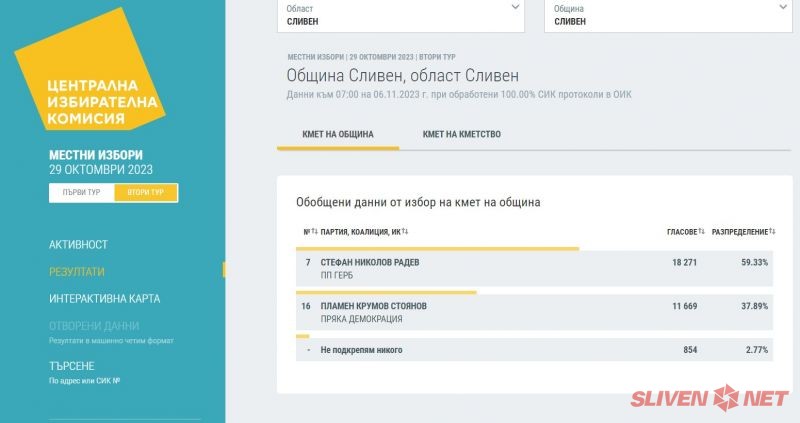Click the yellow marker beside Резултати
This screenshot has height=423, width=800.
coord(223,271)
